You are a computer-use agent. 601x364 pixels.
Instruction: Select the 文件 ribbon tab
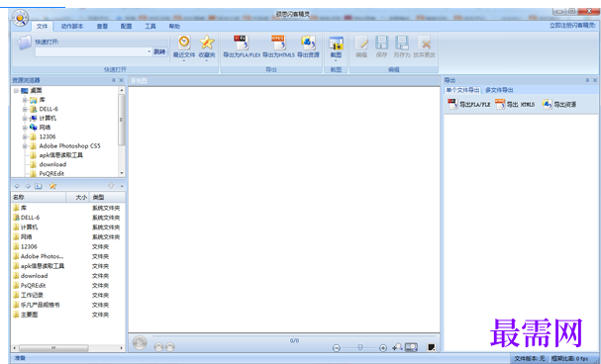click(43, 26)
